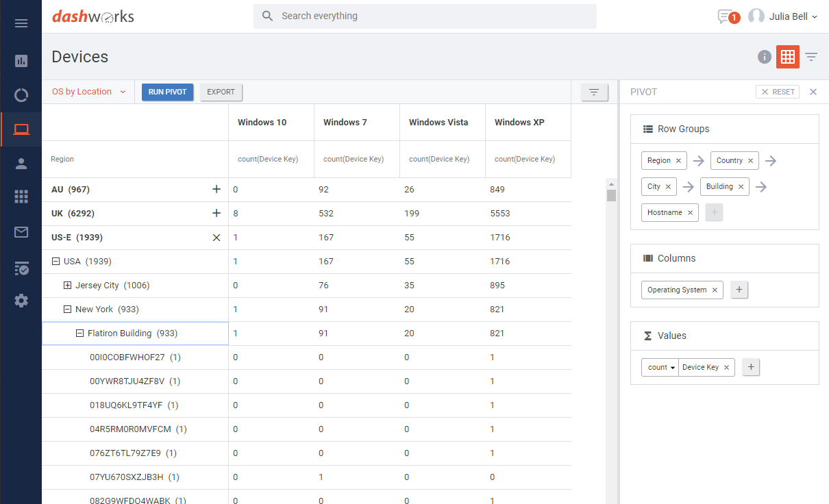Remove Region from Row Groups
829x504 pixels.
tap(678, 160)
